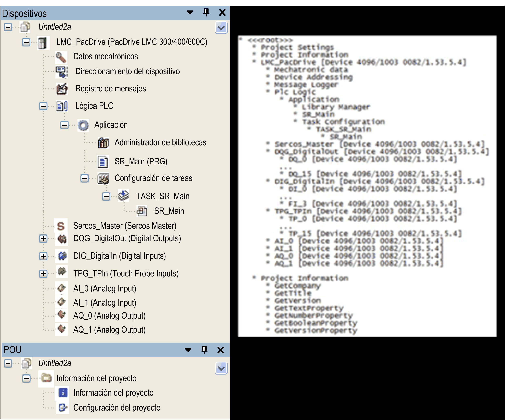This screenshot has height=420, width=505.
Task: Click the Datos mecatrónicos wrench icon
Action: (61, 57)
